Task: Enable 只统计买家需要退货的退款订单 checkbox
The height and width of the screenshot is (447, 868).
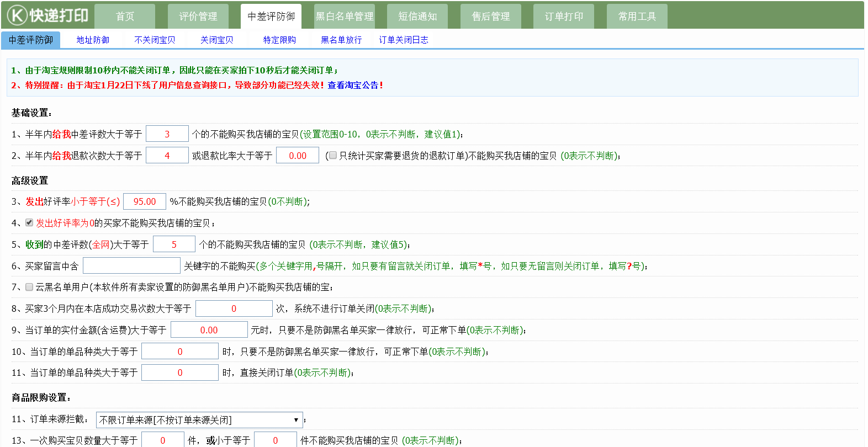Action: [333, 156]
